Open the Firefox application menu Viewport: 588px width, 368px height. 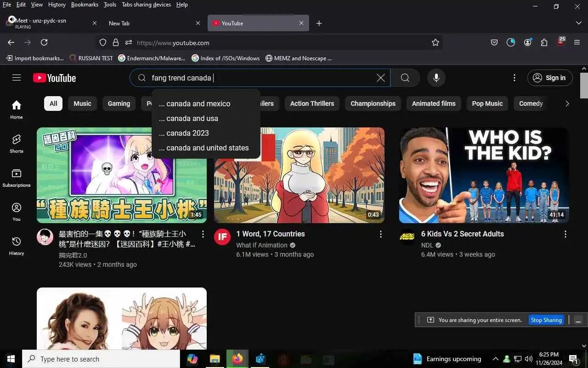pos(577,42)
